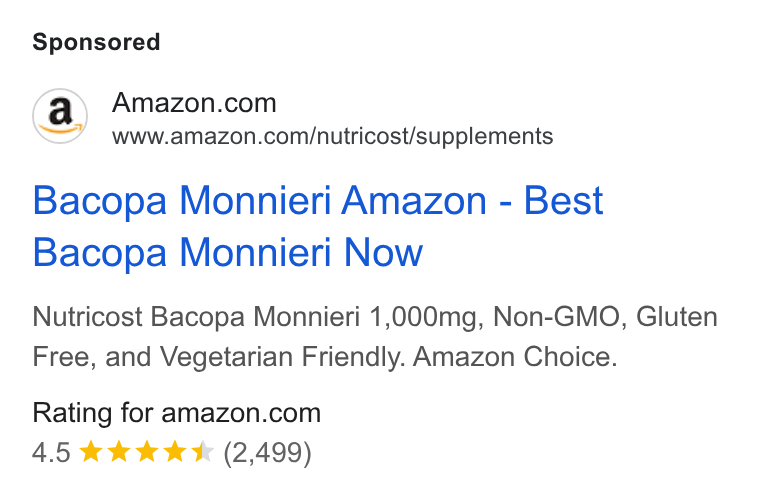Click the "Nutricost Bacopa Monnieri 1,000mg" description
The image size is (760, 496).
pos(258,318)
